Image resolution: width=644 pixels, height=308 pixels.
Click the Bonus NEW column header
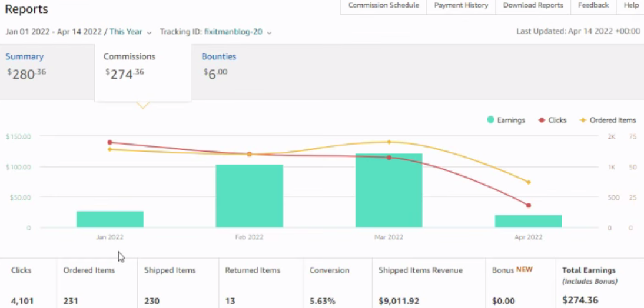coord(512,270)
